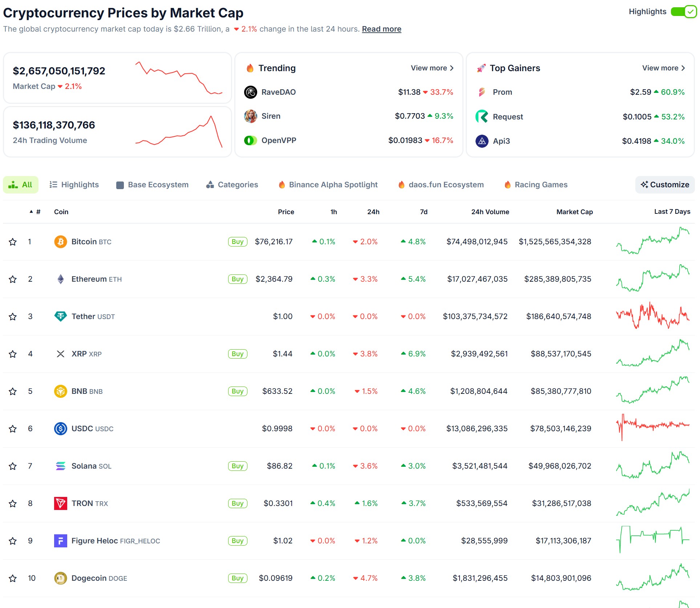Screen dimensions: 700x608
Task: Click the Tether coin logo
Action: point(60,317)
